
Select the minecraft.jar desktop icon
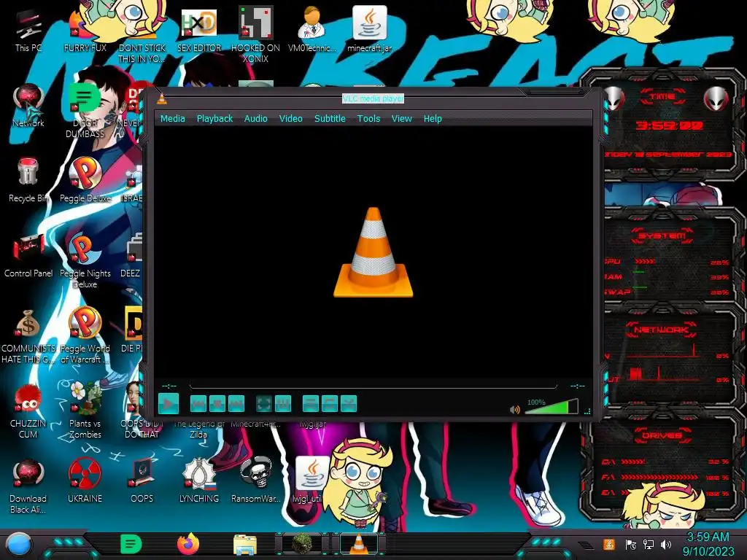[370, 29]
